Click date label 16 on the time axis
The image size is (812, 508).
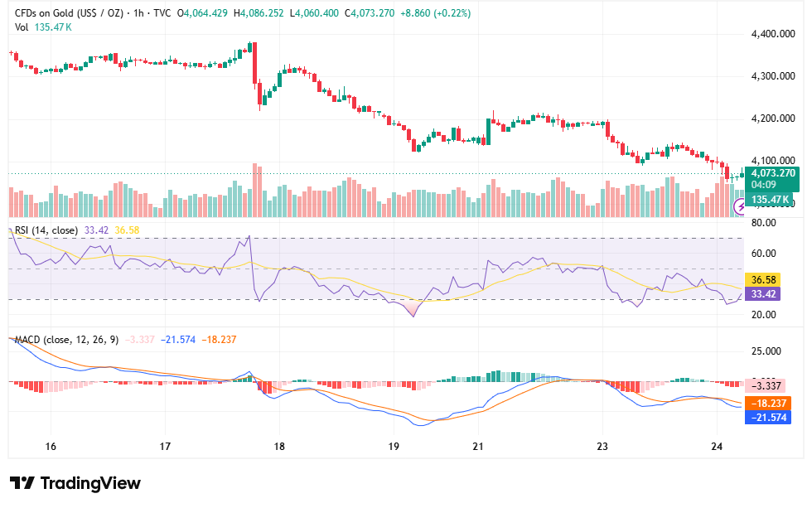51,447
